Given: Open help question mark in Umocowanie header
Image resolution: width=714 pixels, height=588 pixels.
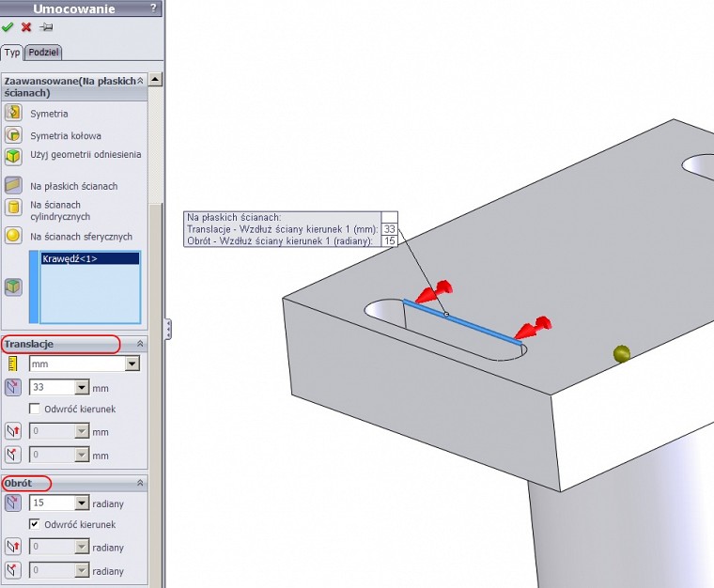Looking at the screenshot, I should (x=153, y=8).
